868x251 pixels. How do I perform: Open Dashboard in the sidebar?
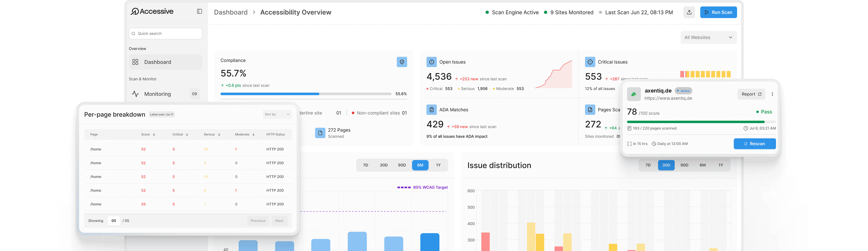click(x=165, y=62)
